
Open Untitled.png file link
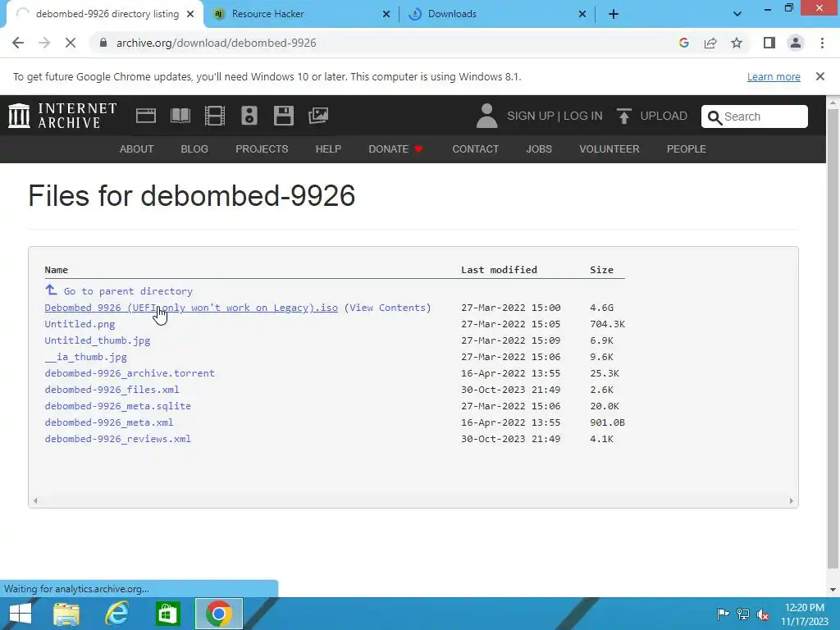tap(80, 324)
